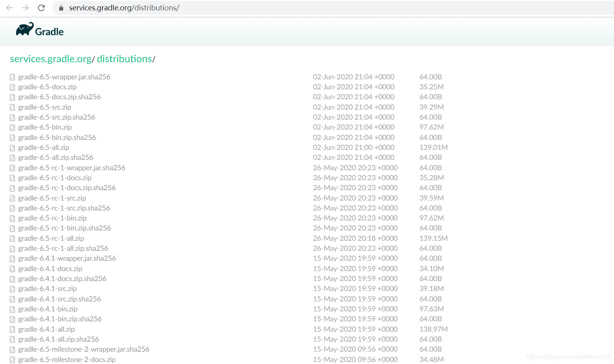Click the file icon beside gradle-6.5-docs.zip
Image resolution: width=614 pixels, height=364 pixels.
12,87
